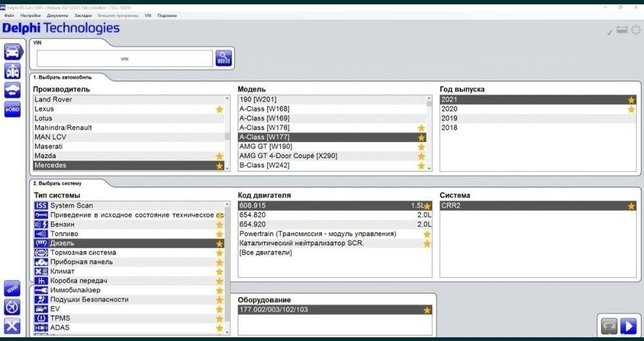644x341 pixels.
Task: Open the www sidebar icon
Action: pyautogui.click(x=12, y=288)
